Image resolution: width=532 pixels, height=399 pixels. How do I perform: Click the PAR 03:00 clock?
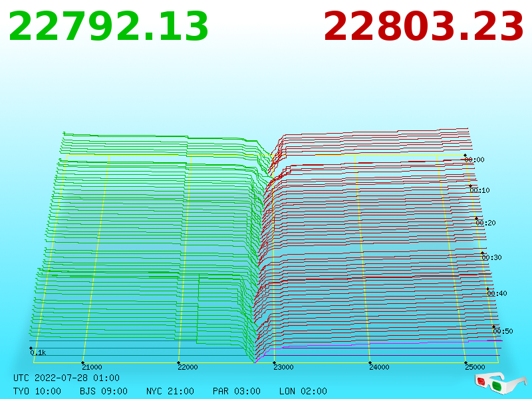tap(237, 391)
